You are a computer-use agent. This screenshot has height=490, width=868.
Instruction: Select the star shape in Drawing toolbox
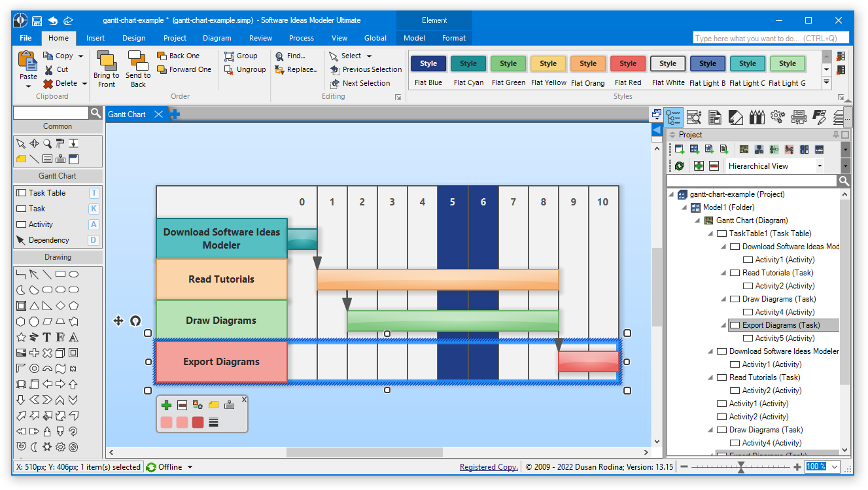point(21,338)
